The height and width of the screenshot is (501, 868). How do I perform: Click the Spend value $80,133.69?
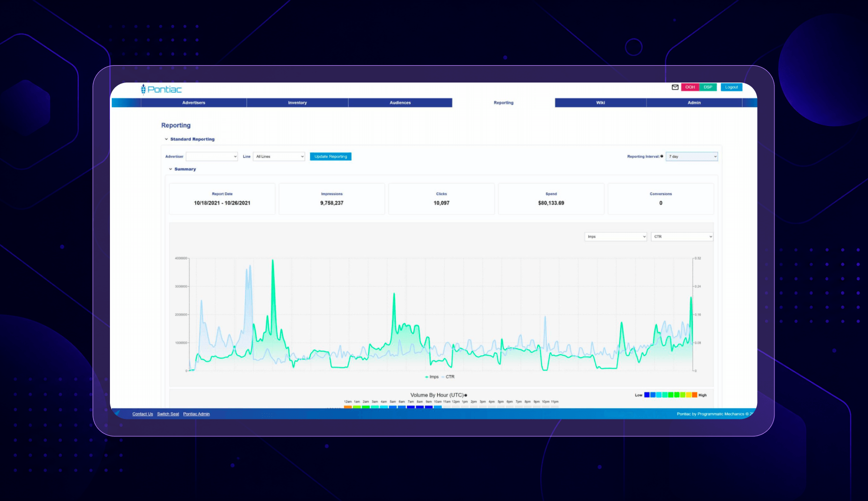click(x=551, y=203)
